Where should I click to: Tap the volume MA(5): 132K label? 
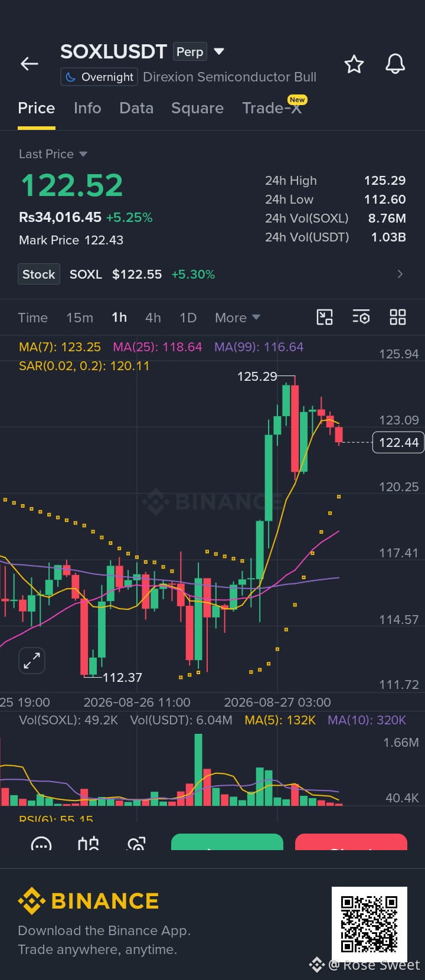coord(280,720)
